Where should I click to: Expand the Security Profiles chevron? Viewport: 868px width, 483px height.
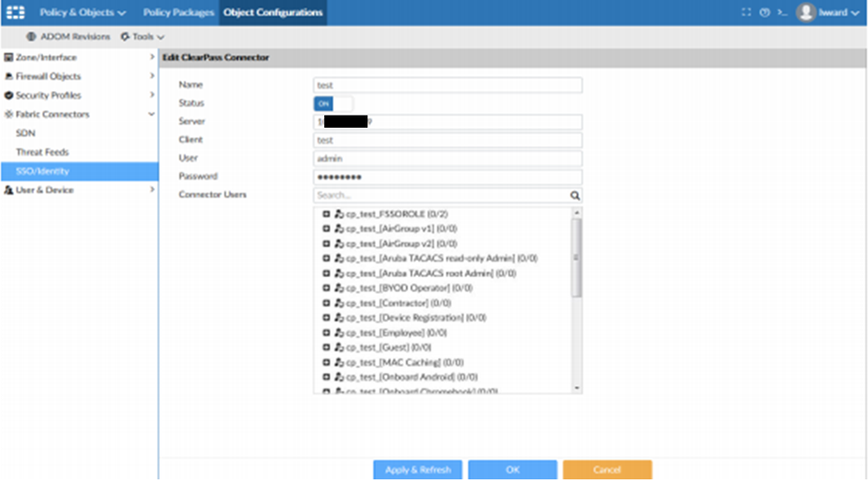tap(151, 95)
